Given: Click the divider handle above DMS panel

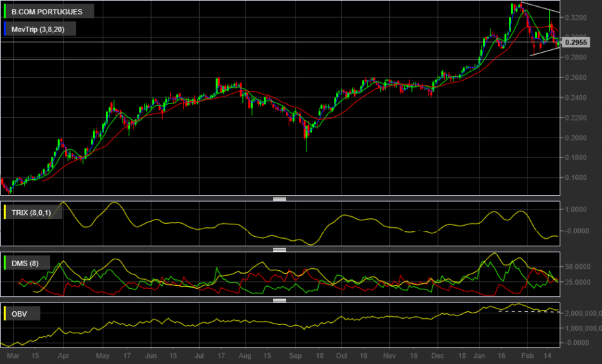Looking at the screenshot, I should click(279, 250).
